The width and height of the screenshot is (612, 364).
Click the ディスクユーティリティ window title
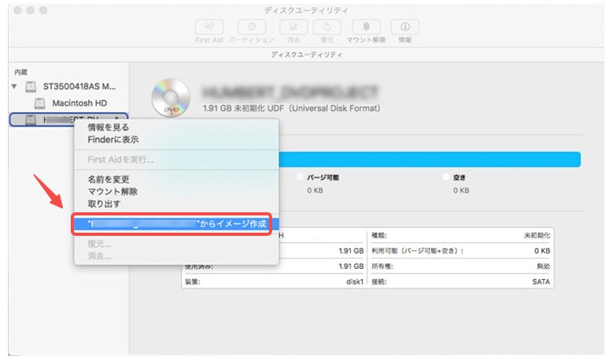306,10
